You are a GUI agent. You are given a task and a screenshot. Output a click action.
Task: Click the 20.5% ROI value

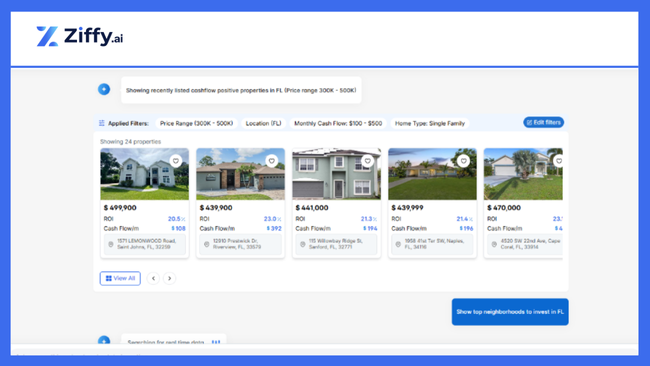(176, 219)
